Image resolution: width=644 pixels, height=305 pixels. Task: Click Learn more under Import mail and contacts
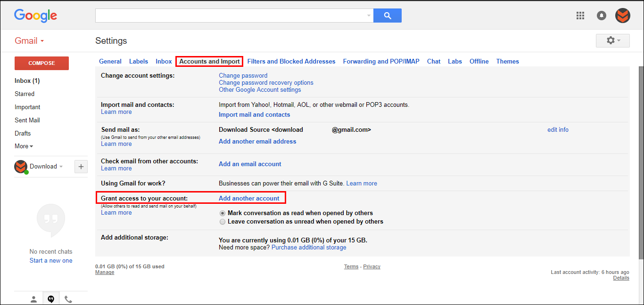pyautogui.click(x=116, y=112)
